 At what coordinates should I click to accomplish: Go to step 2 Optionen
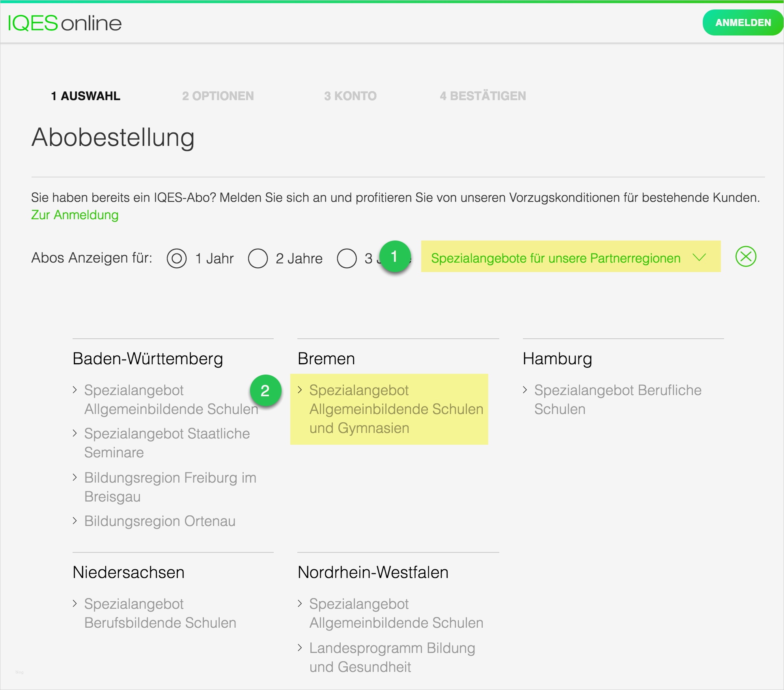(x=218, y=96)
